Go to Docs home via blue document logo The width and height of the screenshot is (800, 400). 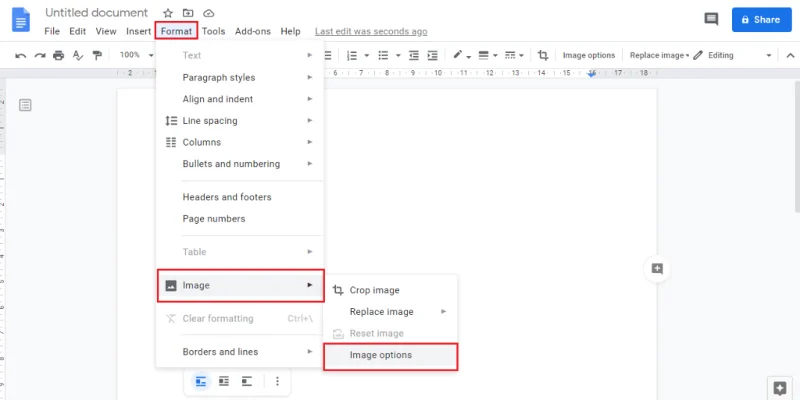[21, 20]
